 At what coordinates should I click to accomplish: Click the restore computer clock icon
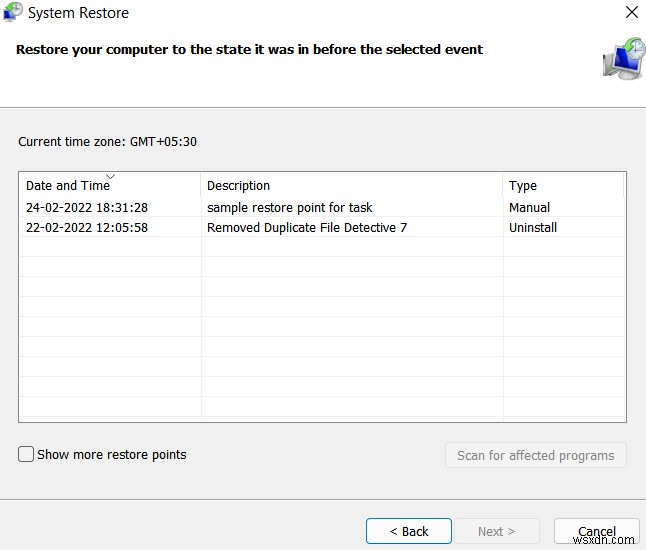pyautogui.click(x=625, y=59)
